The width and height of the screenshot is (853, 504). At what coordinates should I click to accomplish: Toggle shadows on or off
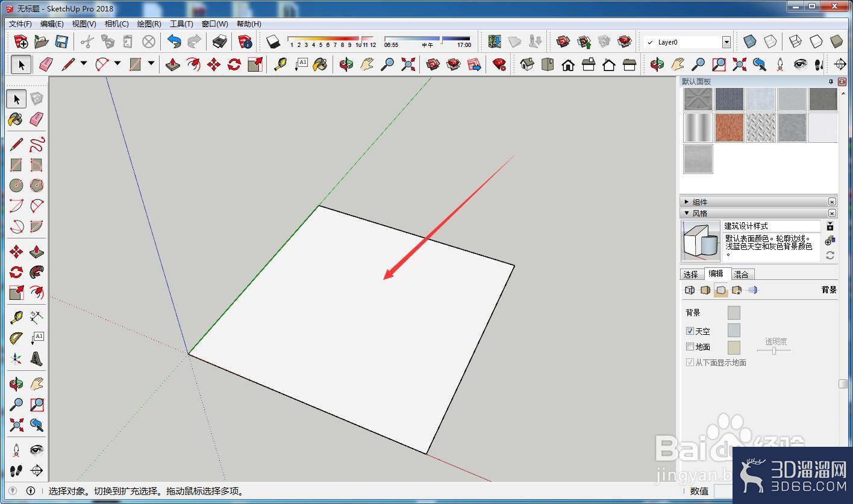(x=273, y=42)
